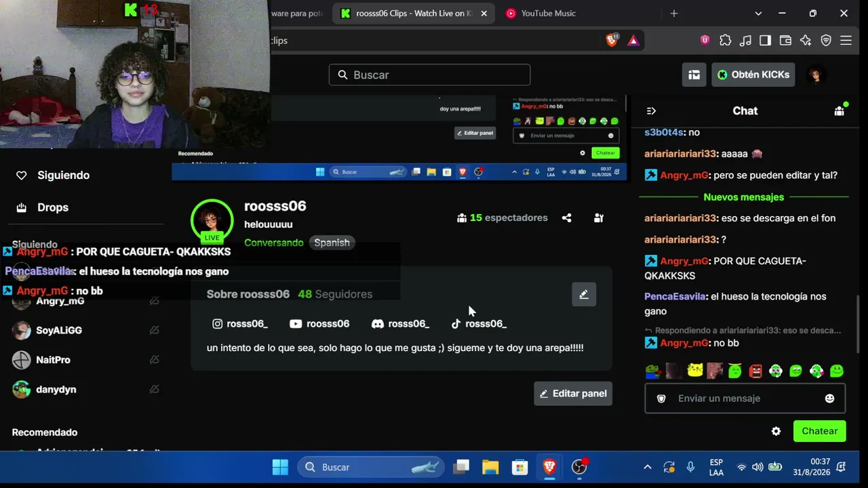868x488 pixels.
Task: Open OBS Studio from the taskbar
Action: tap(579, 467)
